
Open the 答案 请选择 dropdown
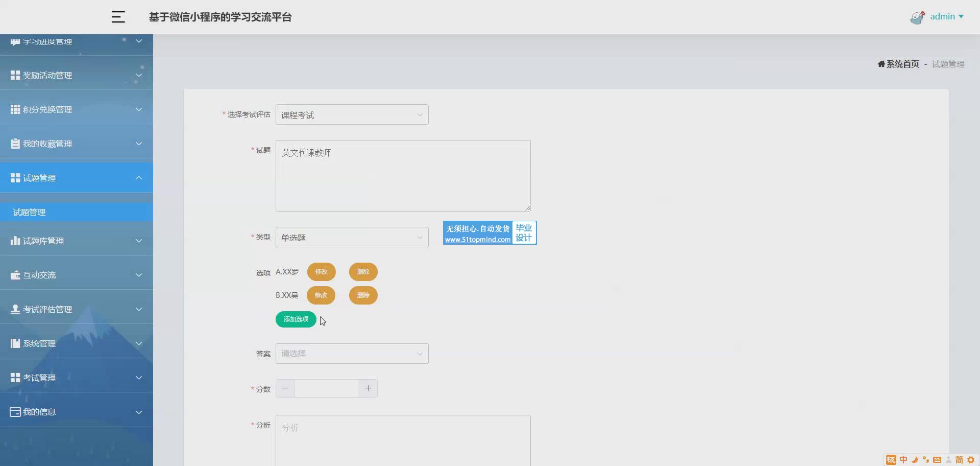point(352,354)
